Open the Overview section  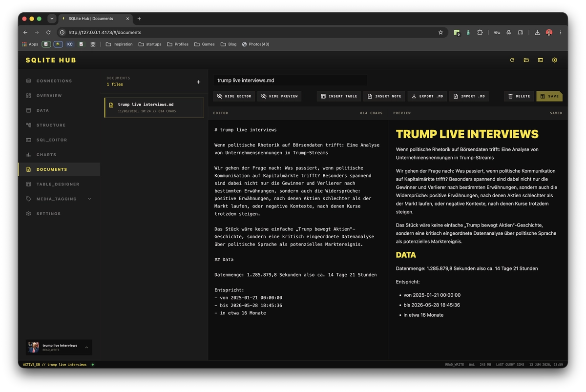tap(59, 96)
